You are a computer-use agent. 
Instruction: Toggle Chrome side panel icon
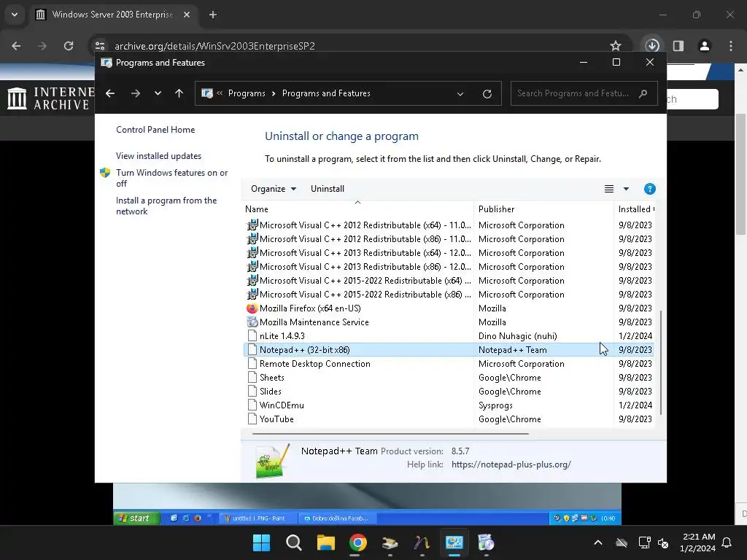(x=678, y=46)
